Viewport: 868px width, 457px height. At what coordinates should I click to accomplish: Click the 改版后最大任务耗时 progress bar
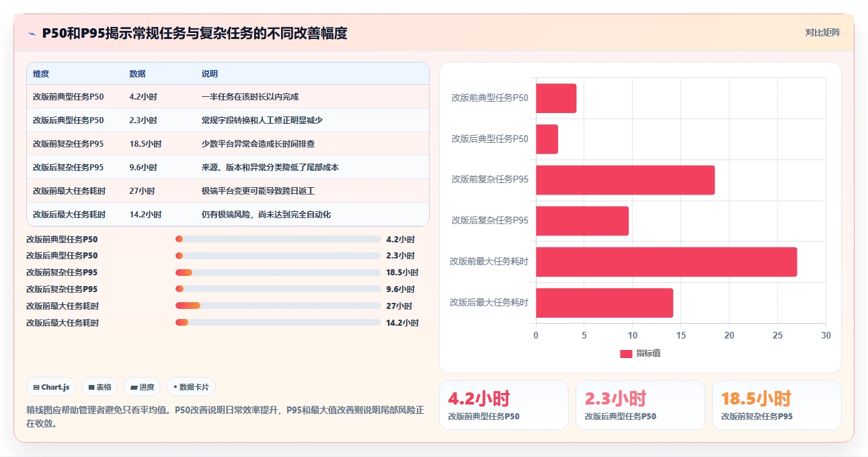(278, 322)
